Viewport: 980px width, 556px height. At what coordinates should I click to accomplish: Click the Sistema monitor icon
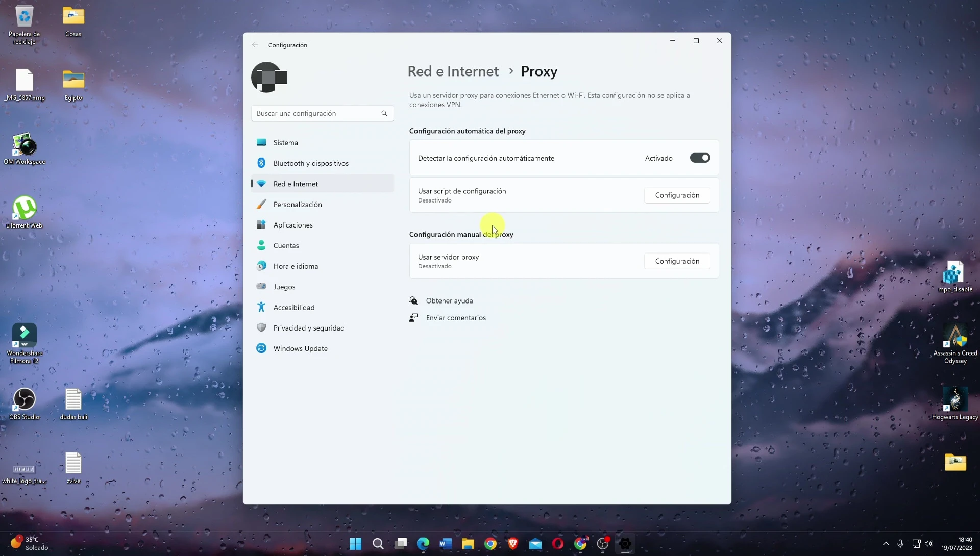pos(261,142)
